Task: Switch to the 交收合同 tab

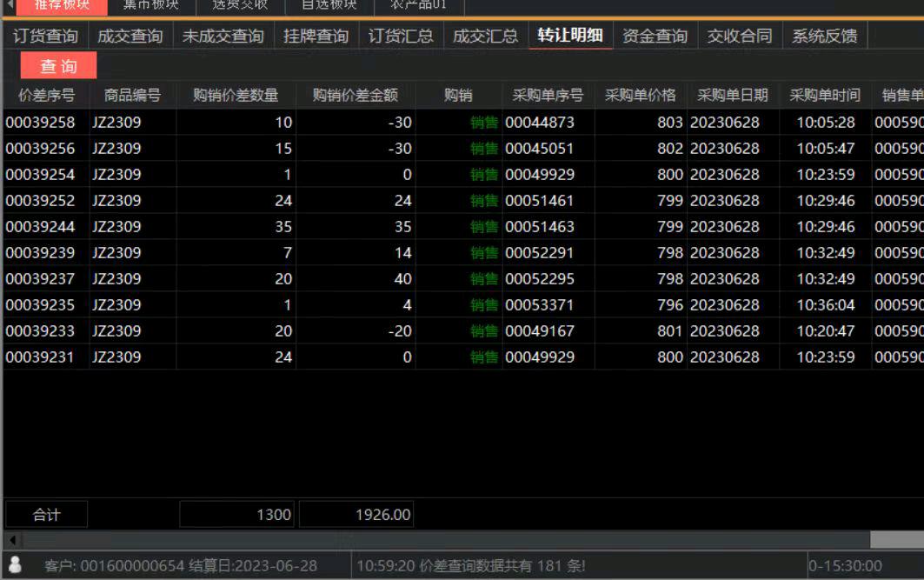Action: (739, 36)
